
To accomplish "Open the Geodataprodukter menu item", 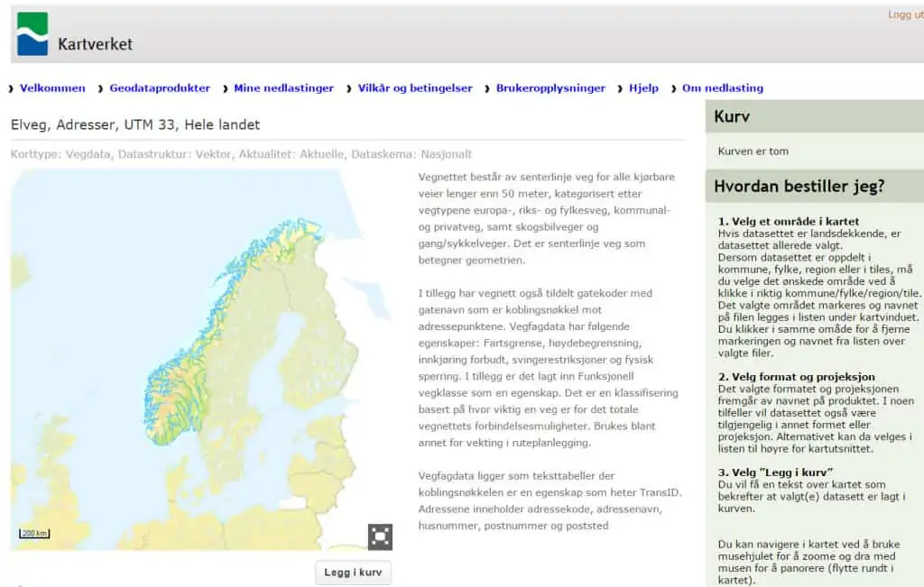I will 160,87.
